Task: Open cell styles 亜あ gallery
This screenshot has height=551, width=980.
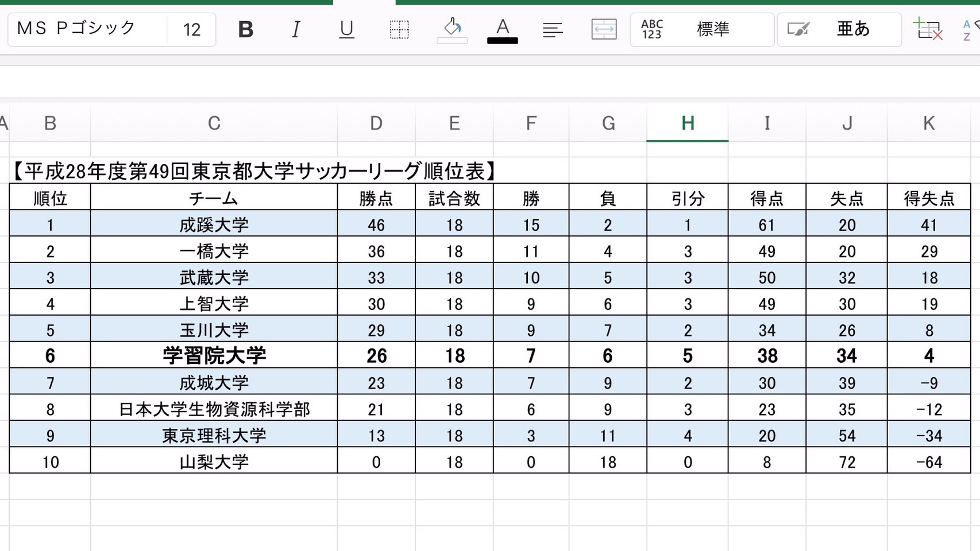Action: pyautogui.click(x=839, y=29)
